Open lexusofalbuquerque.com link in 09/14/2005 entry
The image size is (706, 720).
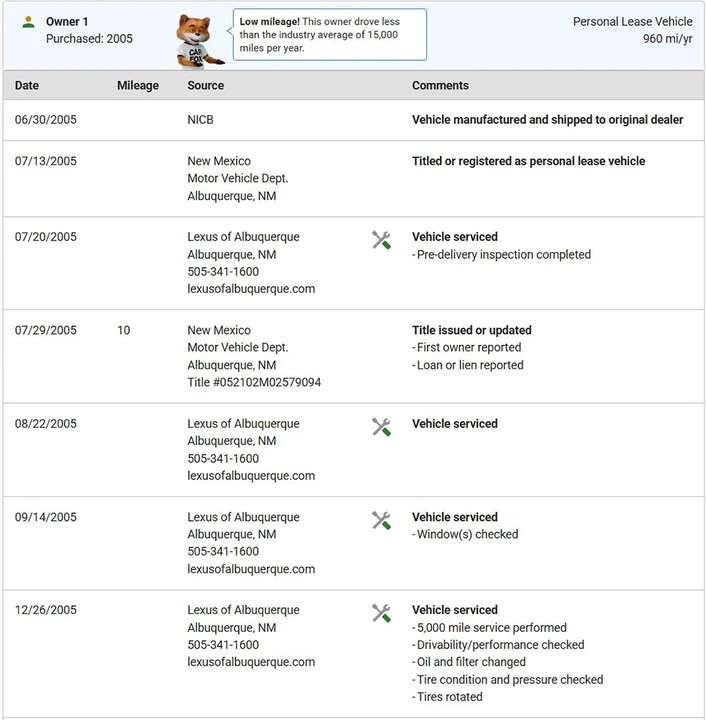[251, 569]
